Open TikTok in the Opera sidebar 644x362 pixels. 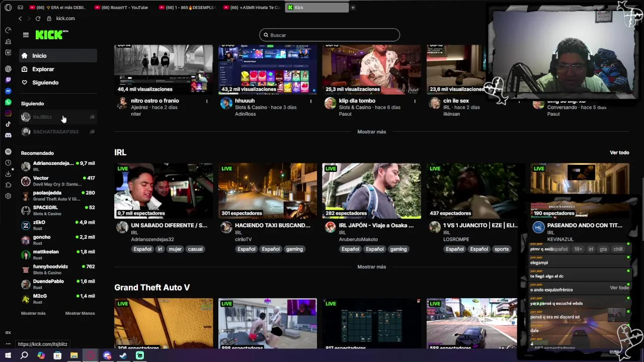click(x=8, y=124)
